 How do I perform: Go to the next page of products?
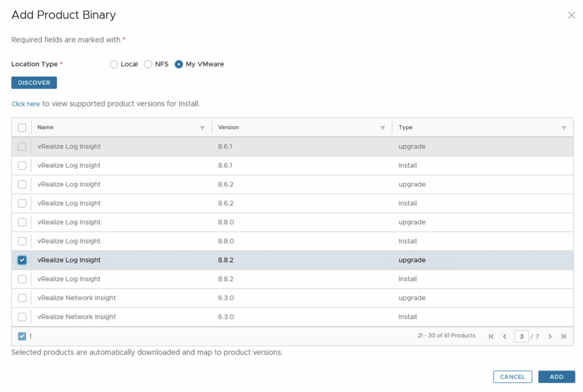550,336
